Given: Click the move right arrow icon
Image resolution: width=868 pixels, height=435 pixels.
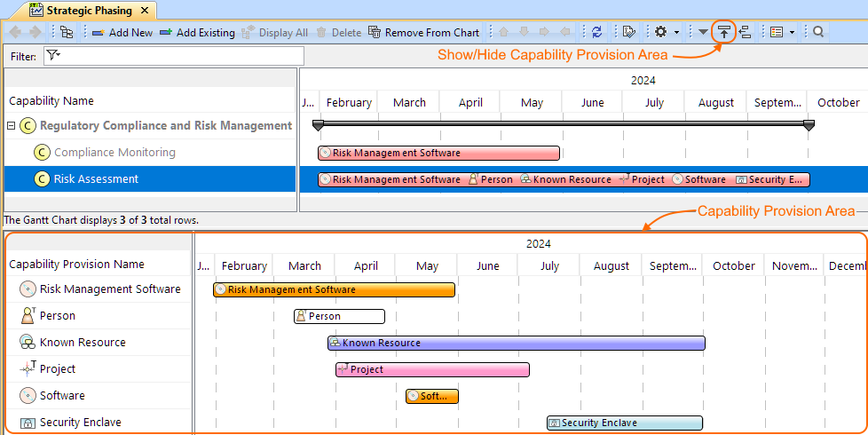Looking at the screenshot, I should (x=544, y=32).
